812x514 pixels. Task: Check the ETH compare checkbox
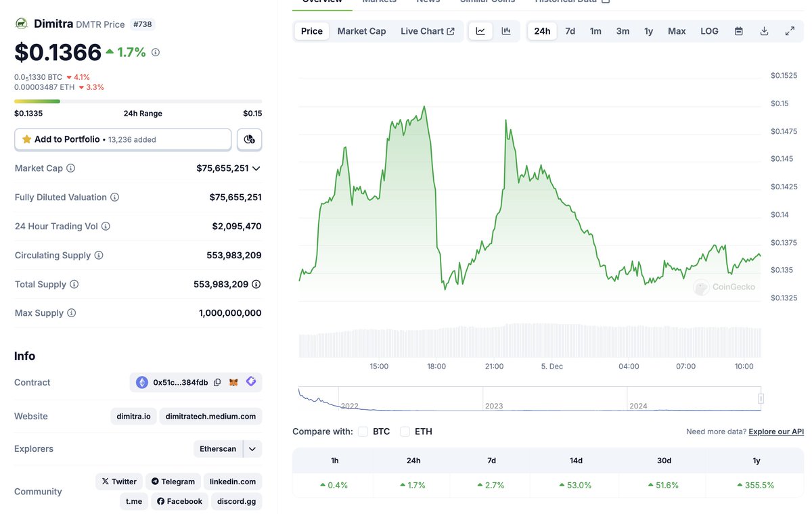click(405, 431)
